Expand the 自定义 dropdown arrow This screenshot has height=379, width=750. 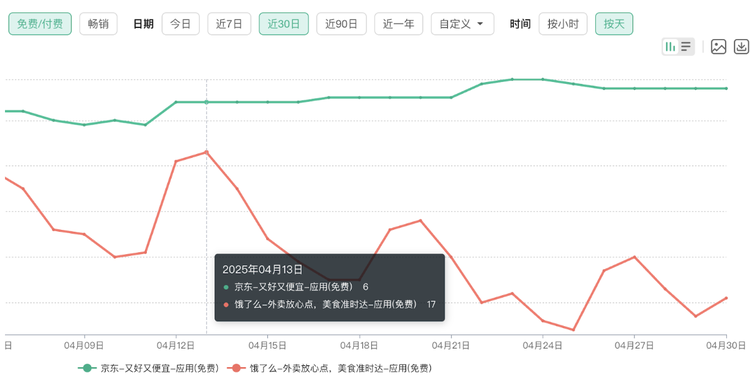coord(480,24)
